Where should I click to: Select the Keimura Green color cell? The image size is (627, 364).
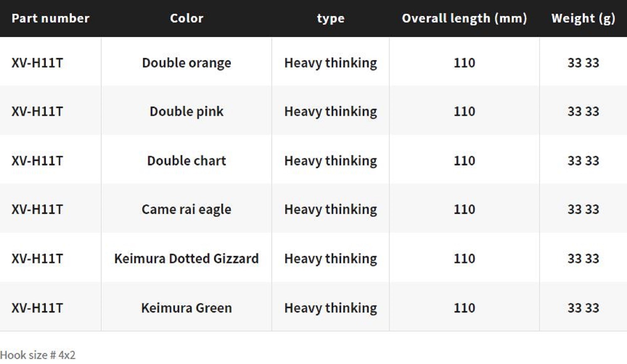click(x=187, y=308)
